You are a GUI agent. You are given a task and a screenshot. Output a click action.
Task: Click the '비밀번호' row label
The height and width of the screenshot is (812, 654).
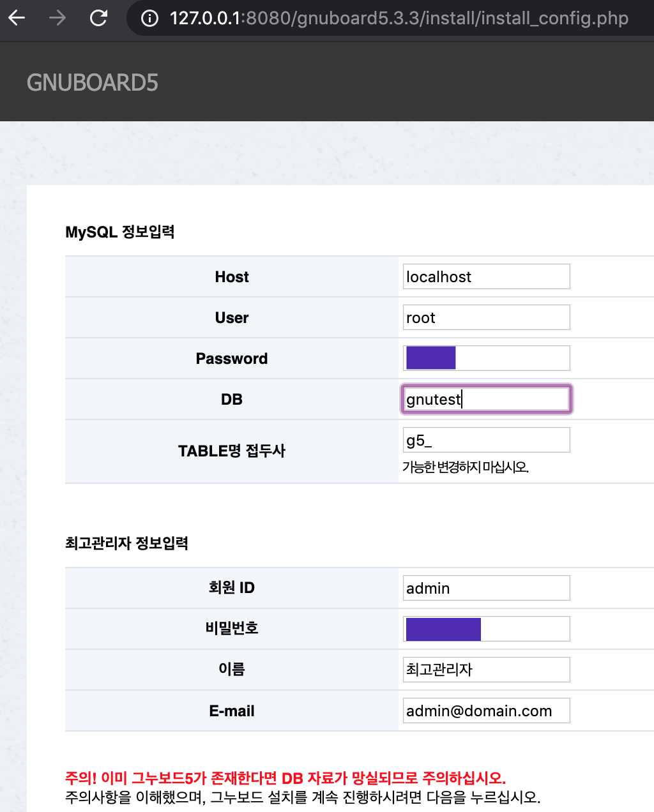pos(232,628)
